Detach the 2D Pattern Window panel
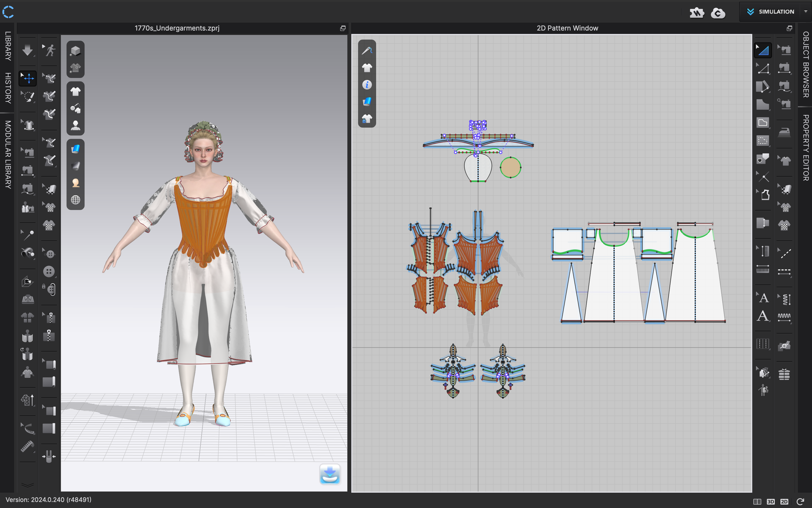812x508 pixels. (789, 28)
